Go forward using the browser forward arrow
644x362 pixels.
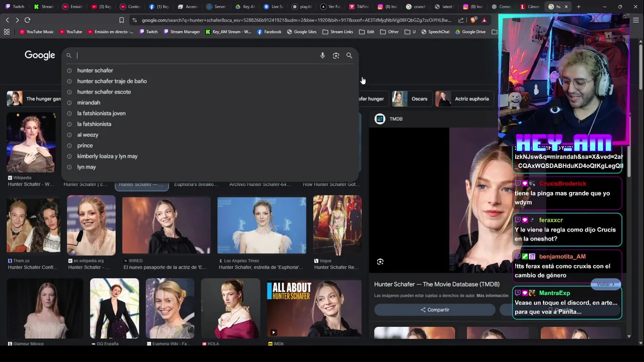coord(17,20)
